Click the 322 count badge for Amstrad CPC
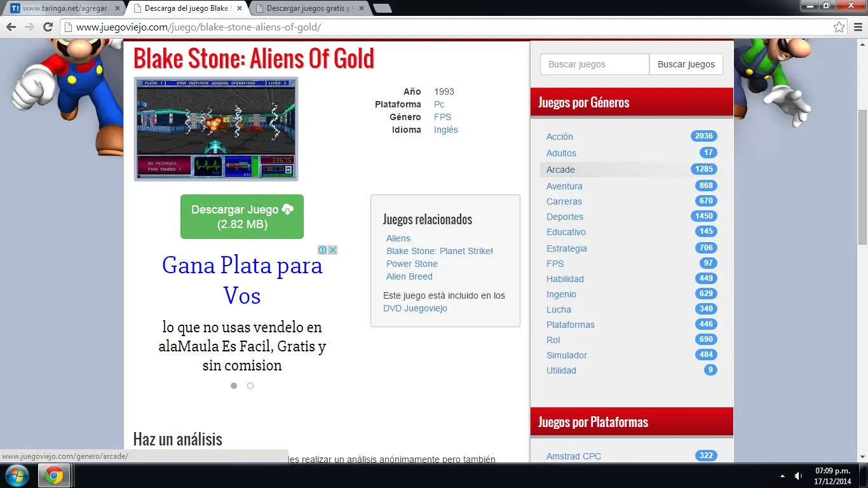 pyautogui.click(x=706, y=456)
